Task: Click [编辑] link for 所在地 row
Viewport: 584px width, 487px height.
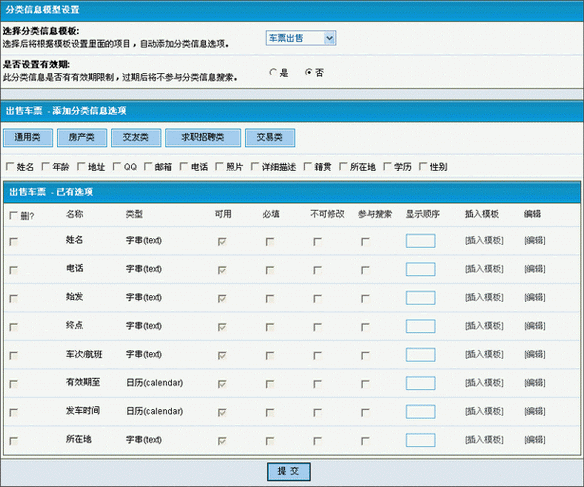Action: tap(535, 440)
